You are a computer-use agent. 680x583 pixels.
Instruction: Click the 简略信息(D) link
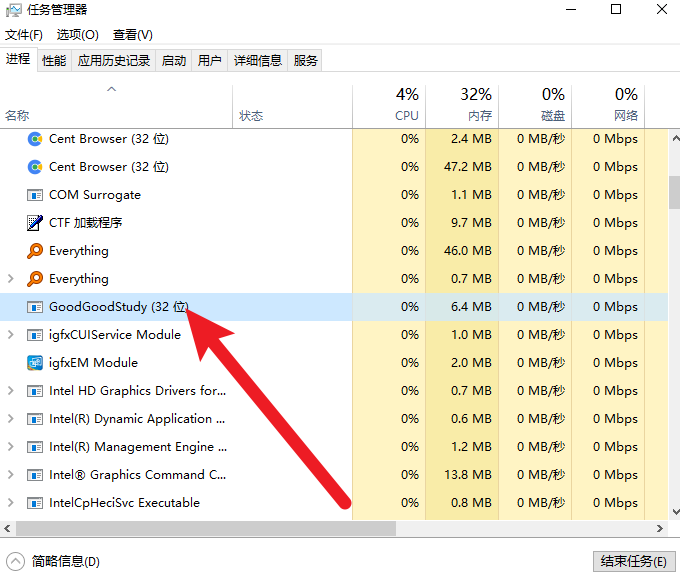tap(66, 561)
